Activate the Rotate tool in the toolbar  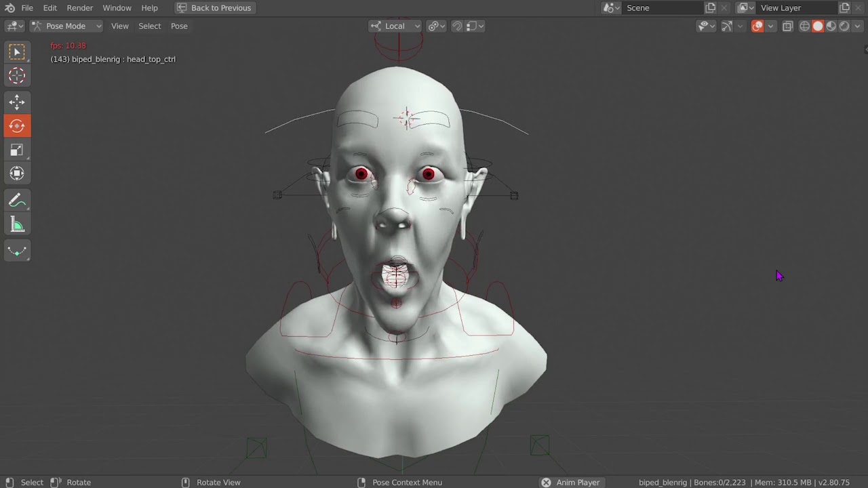(x=17, y=125)
